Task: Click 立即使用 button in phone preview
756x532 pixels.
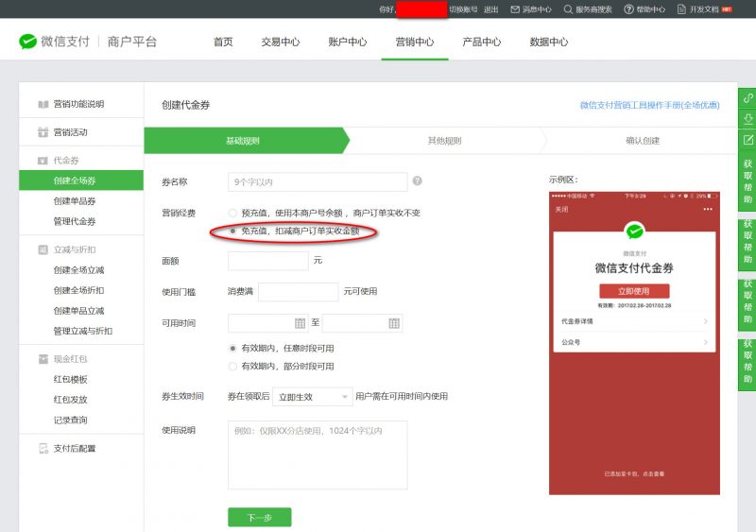Action: pos(634,291)
